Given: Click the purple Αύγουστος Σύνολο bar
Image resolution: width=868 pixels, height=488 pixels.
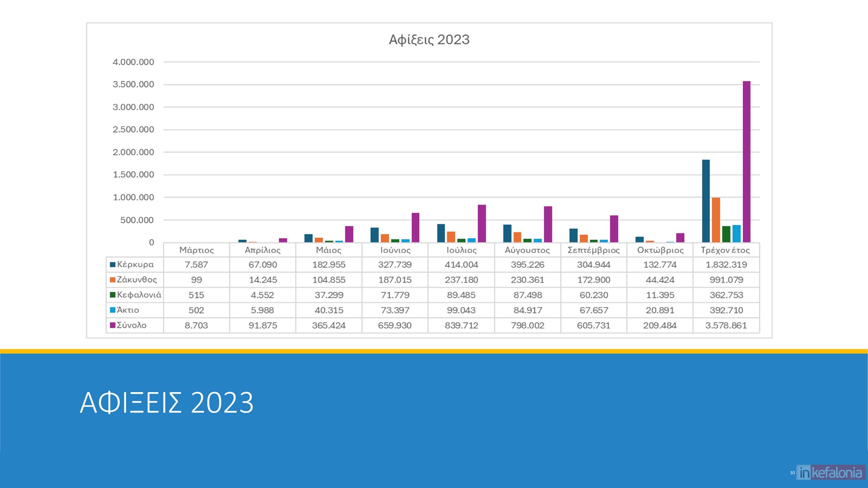Looking at the screenshot, I should tap(548, 224).
